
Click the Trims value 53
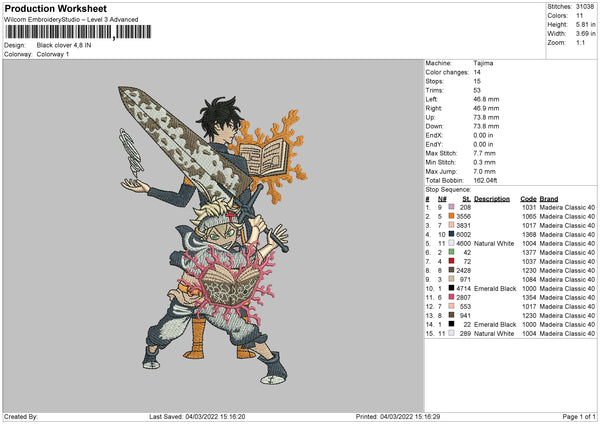pos(477,90)
